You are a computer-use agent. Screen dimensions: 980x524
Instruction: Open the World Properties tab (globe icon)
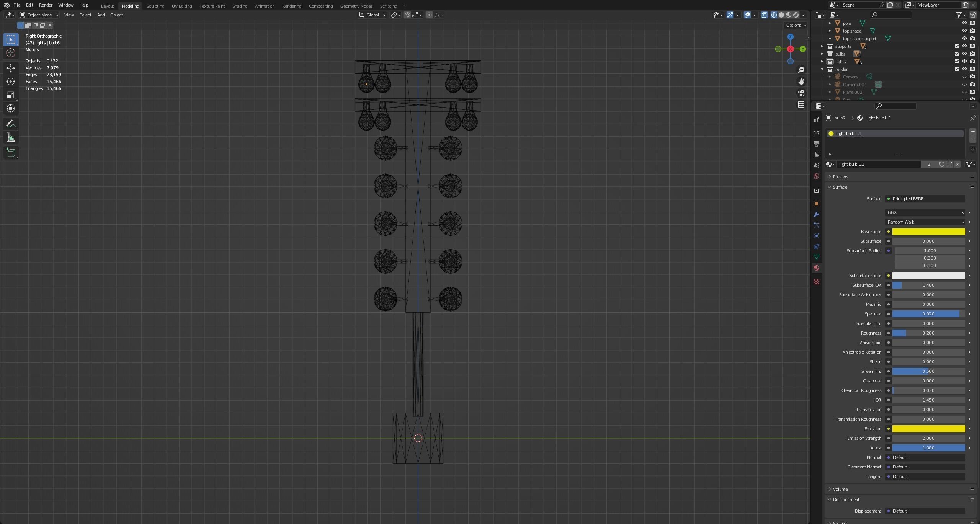click(x=817, y=176)
